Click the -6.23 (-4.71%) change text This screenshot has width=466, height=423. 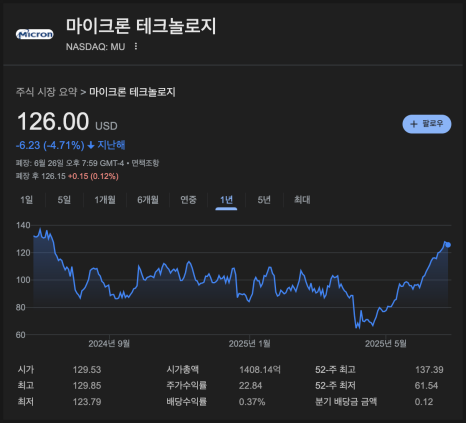point(50,145)
